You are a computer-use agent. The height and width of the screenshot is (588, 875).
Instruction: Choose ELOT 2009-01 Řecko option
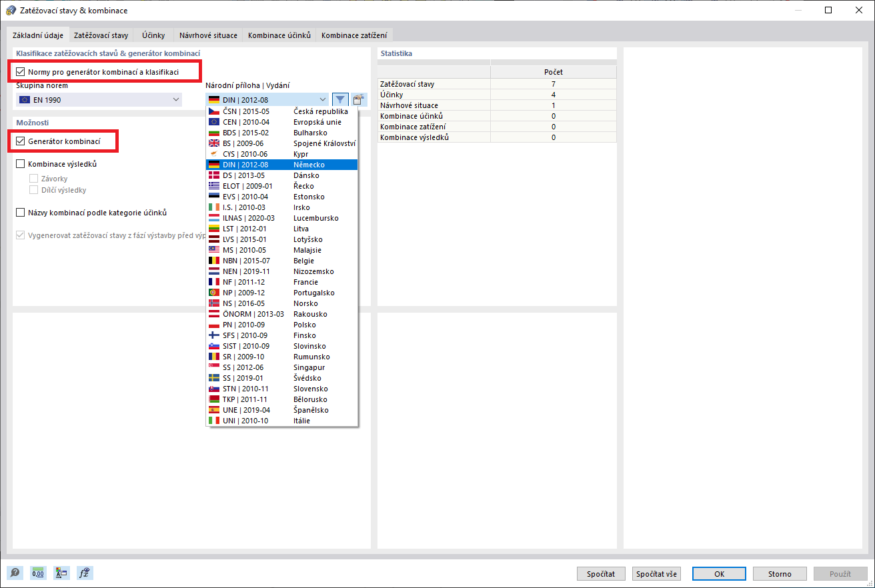pos(282,186)
